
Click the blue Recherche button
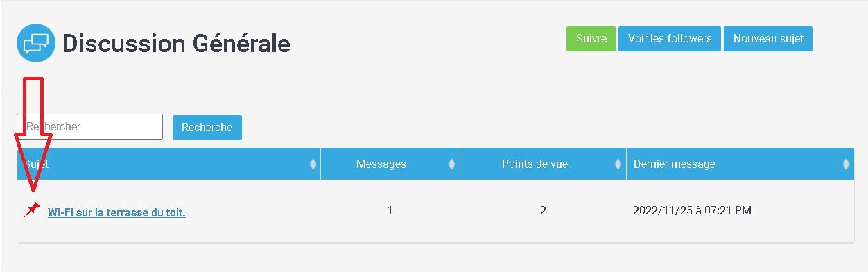coord(207,128)
